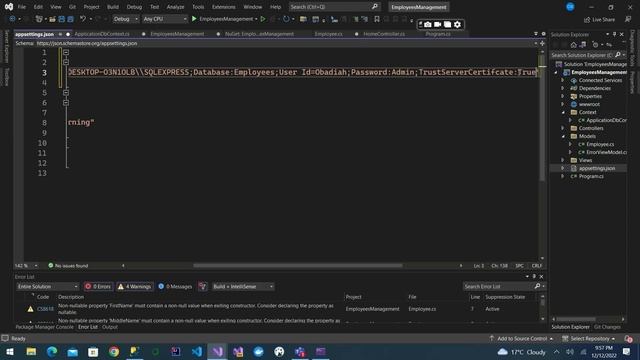Open the Debug configuration dropdown
Screen dimensions: 640x360
point(125,19)
